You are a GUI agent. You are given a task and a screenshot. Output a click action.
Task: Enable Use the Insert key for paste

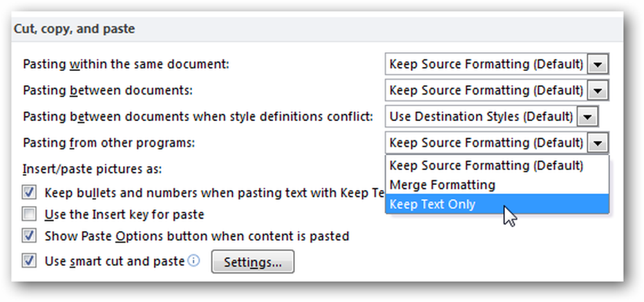click(29, 214)
